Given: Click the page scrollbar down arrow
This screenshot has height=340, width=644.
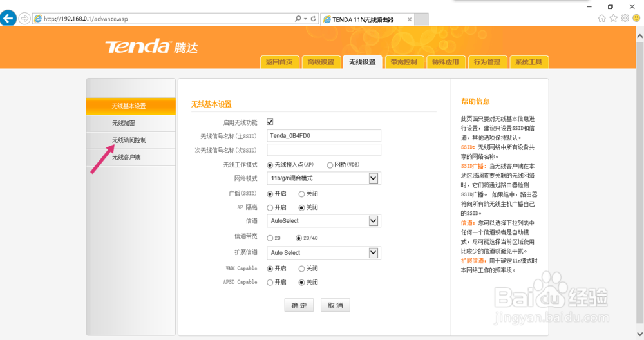Looking at the screenshot, I should tap(640, 334).
